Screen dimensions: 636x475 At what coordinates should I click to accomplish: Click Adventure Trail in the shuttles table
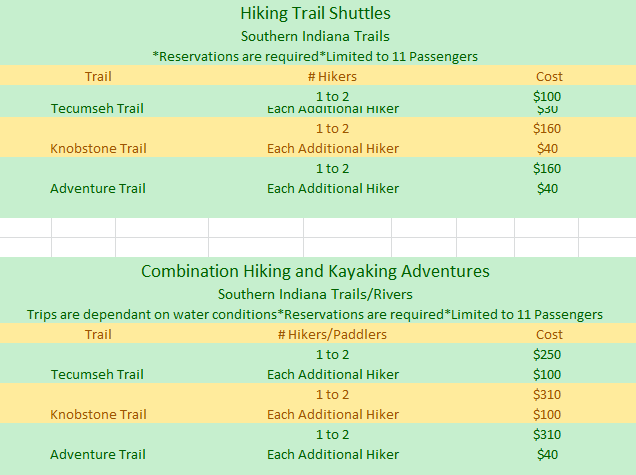click(x=98, y=188)
